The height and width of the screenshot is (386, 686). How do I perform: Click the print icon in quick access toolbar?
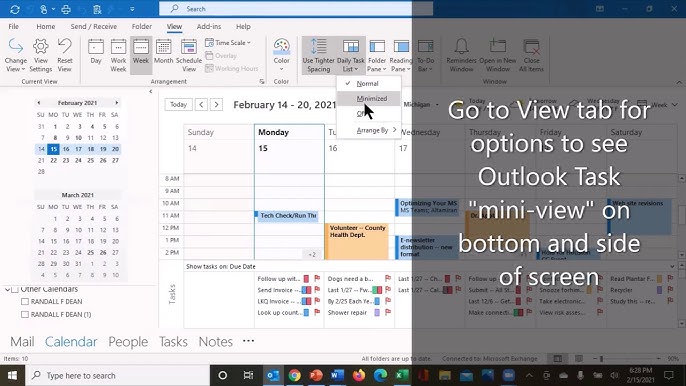pos(66,9)
